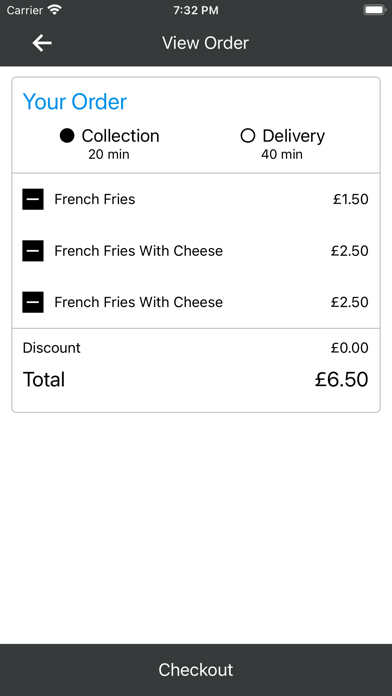This screenshot has width=392, height=696.
Task: Remove the first French Fries With Cheese item
Action: click(x=33, y=251)
